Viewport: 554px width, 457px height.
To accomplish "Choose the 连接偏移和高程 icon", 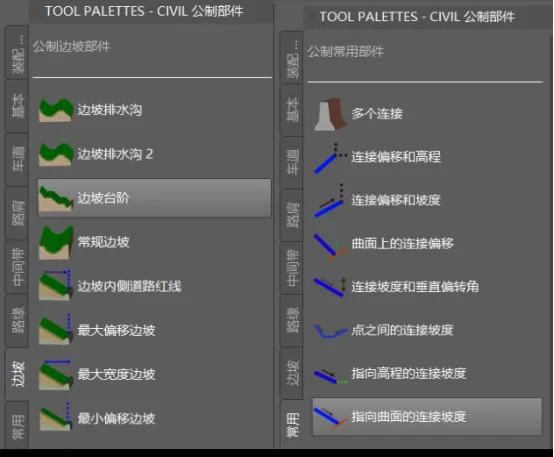I will pos(330,158).
